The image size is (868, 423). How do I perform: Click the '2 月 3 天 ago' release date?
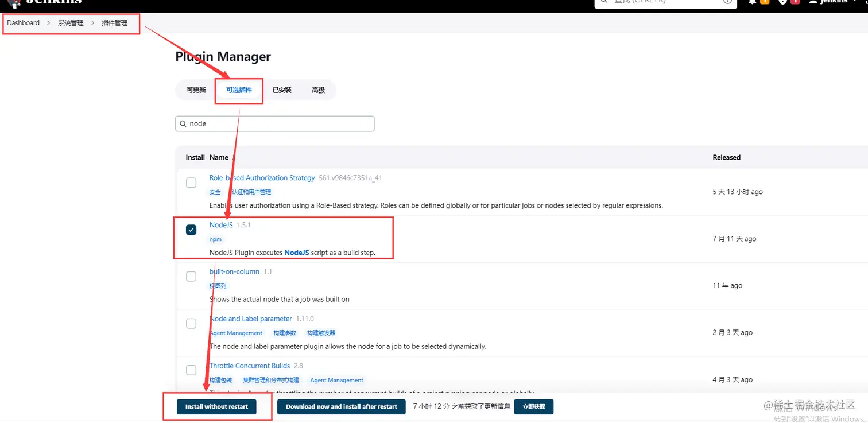point(733,332)
